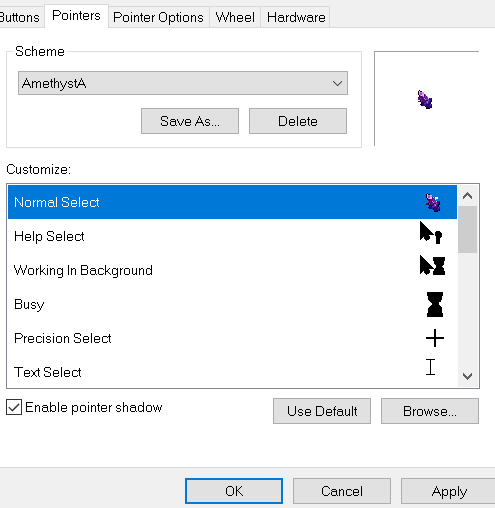Click the list scrollbar down arrow

coord(468,376)
